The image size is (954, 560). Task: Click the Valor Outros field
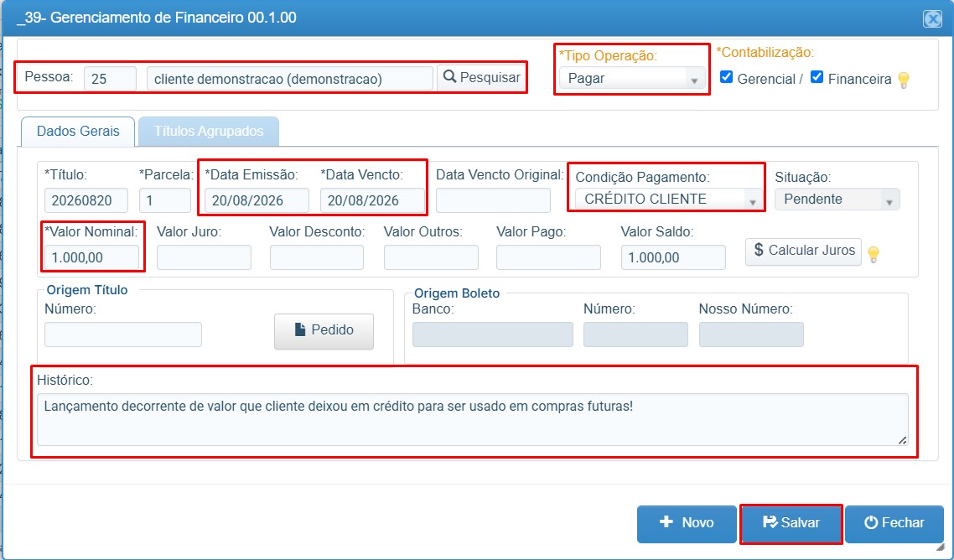pyautogui.click(x=431, y=257)
